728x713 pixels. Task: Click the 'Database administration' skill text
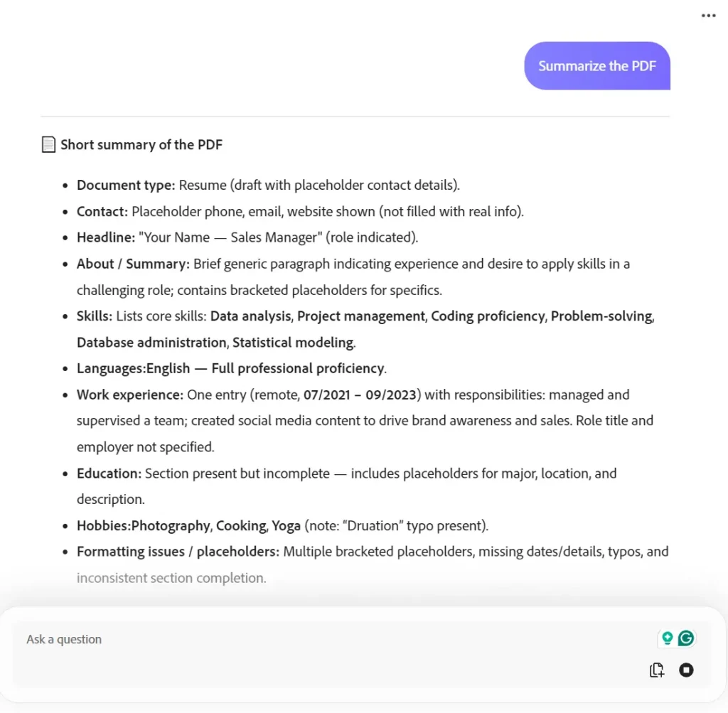click(151, 342)
